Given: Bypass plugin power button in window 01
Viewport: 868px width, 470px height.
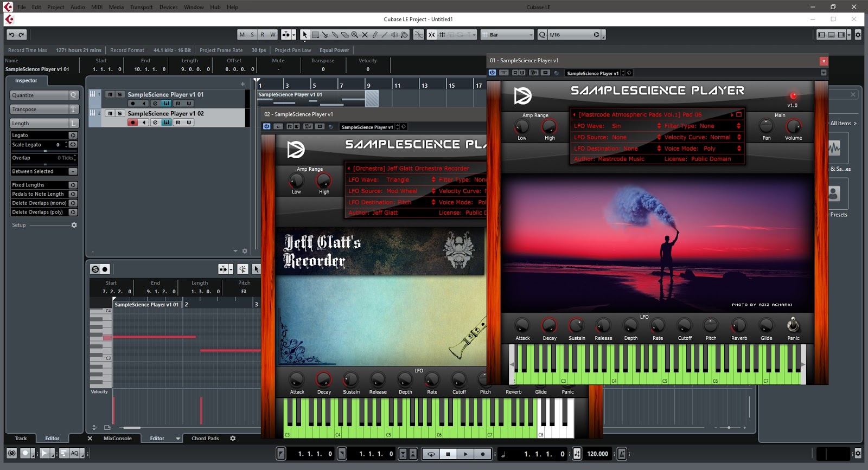Looking at the screenshot, I should click(x=492, y=73).
